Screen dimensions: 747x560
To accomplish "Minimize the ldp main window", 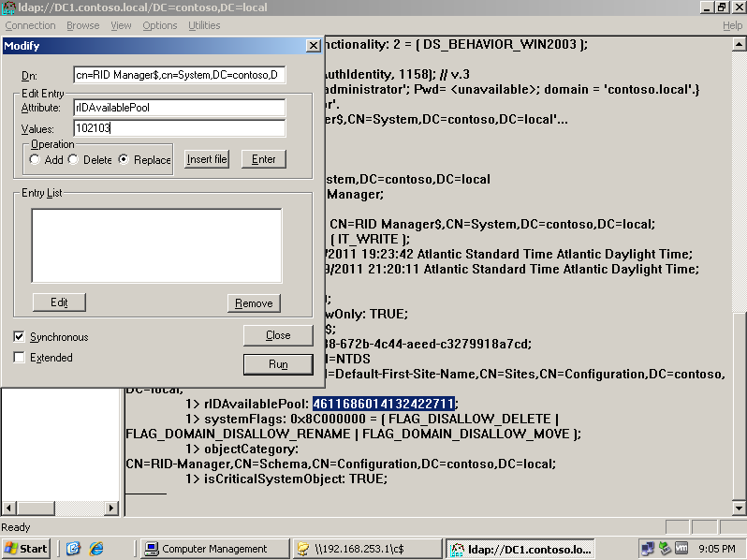I will click(708, 7).
